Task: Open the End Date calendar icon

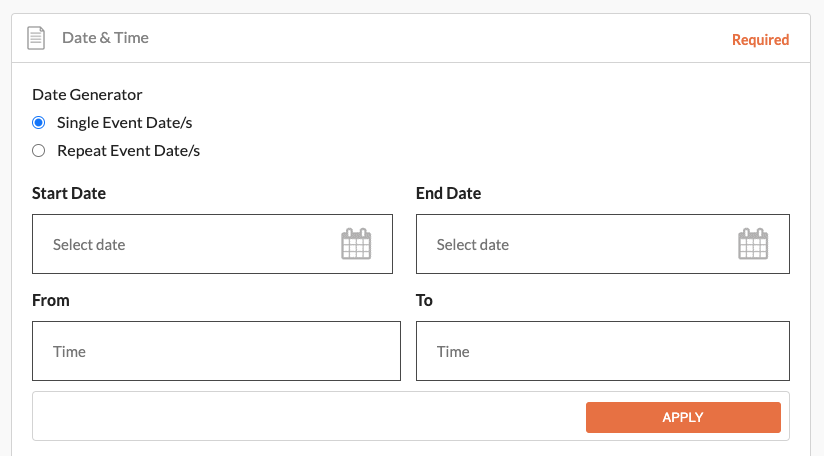Action: coord(753,244)
